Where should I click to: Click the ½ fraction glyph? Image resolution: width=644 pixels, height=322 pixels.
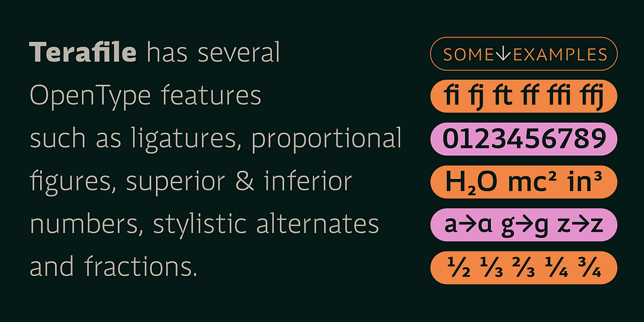coord(458,268)
